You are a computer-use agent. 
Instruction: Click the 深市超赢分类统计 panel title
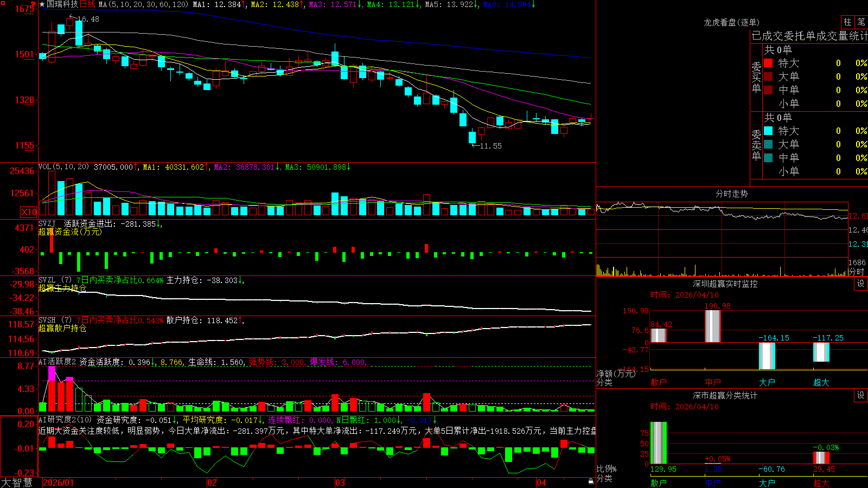coord(725,395)
